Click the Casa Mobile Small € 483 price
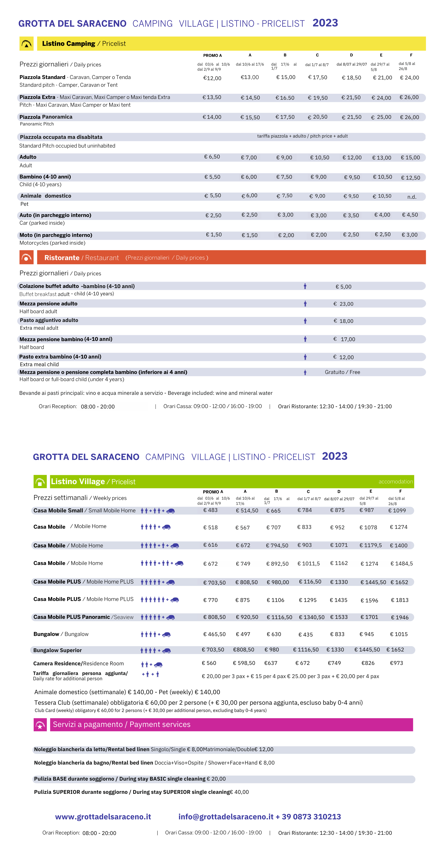 point(210,510)
